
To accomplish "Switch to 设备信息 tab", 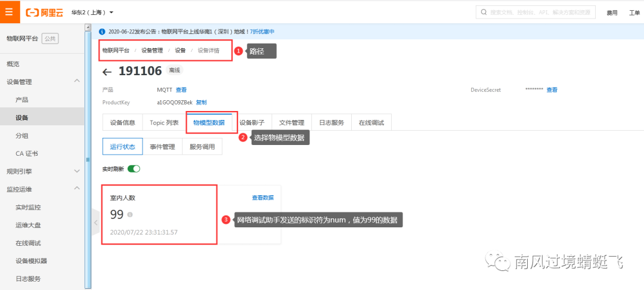I will [x=122, y=122].
